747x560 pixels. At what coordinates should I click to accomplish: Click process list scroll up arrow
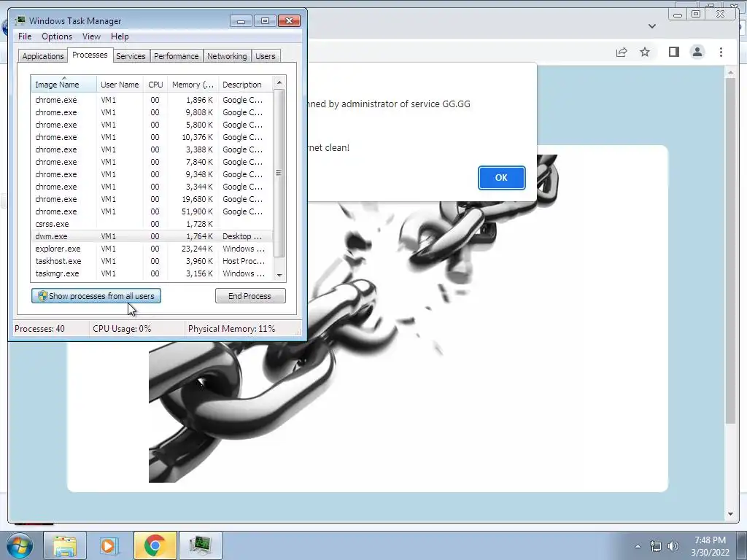(279, 82)
